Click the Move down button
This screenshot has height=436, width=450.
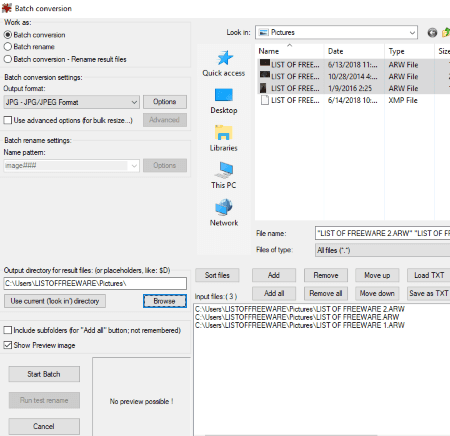click(x=377, y=293)
